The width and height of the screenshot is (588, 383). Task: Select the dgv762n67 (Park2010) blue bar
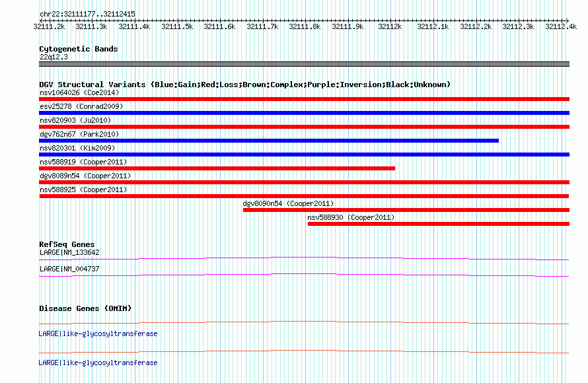click(x=269, y=141)
